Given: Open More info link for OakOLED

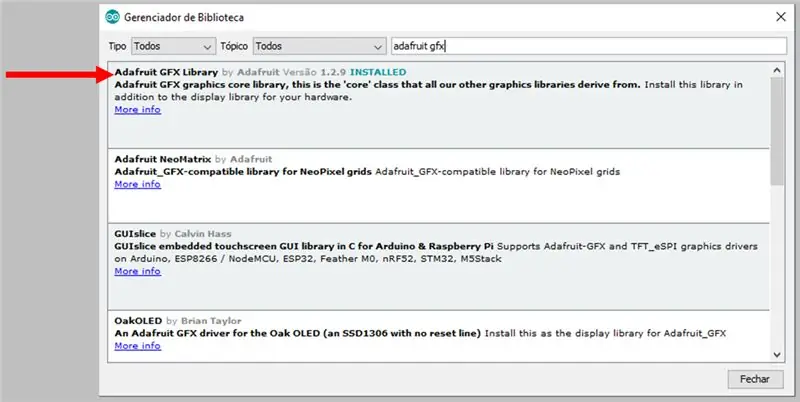Looking at the screenshot, I should 138,346.
